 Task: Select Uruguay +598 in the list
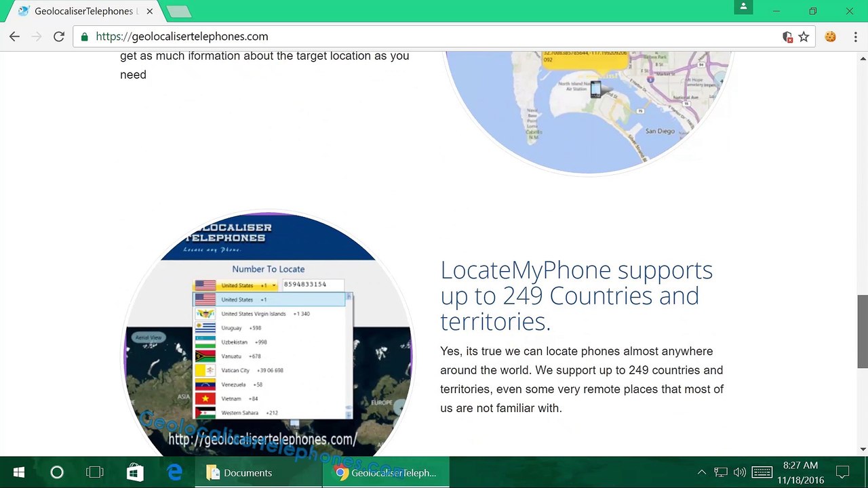(x=270, y=328)
